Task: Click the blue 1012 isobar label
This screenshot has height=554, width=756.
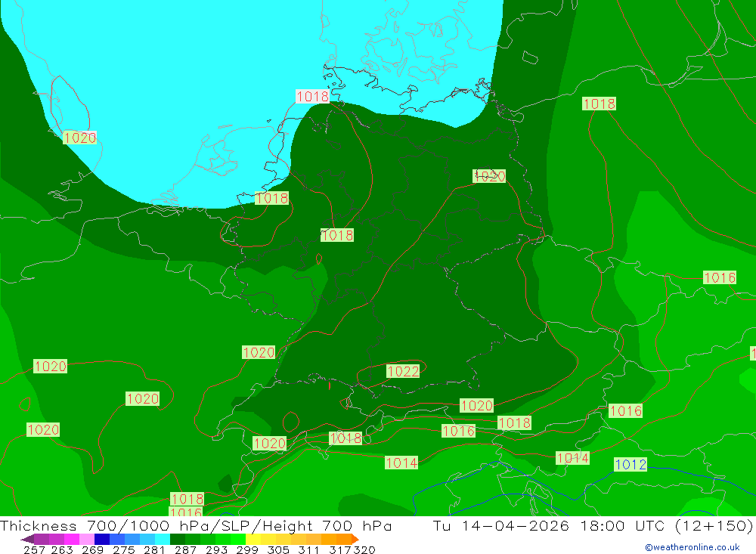Action: (631, 464)
